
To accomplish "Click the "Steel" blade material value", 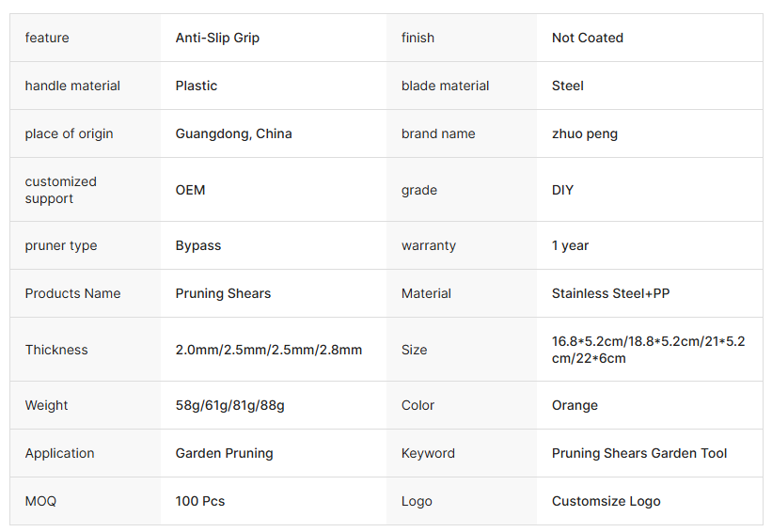I will coord(567,86).
